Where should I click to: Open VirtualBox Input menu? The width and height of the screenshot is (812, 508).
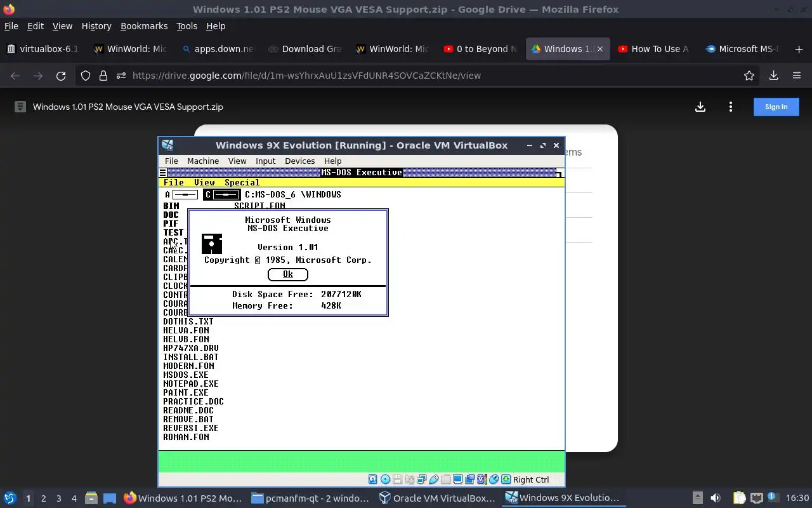pyautogui.click(x=265, y=161)
